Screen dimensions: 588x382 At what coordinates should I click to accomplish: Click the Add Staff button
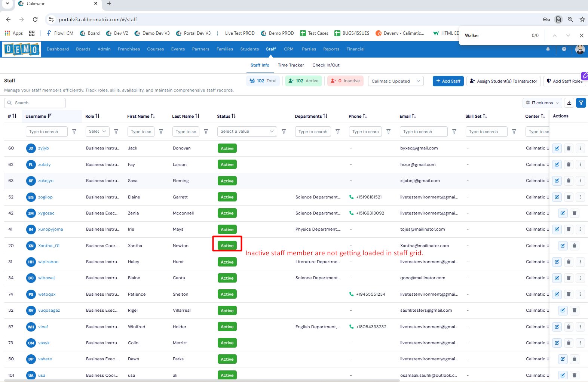pyautogui.click(x=448, y=81)
